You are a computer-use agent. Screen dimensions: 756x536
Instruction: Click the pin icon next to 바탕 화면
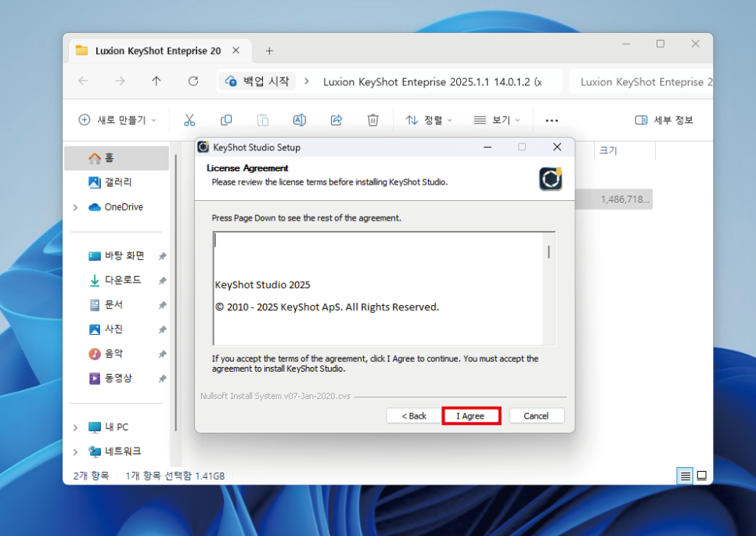pos(163,256)
